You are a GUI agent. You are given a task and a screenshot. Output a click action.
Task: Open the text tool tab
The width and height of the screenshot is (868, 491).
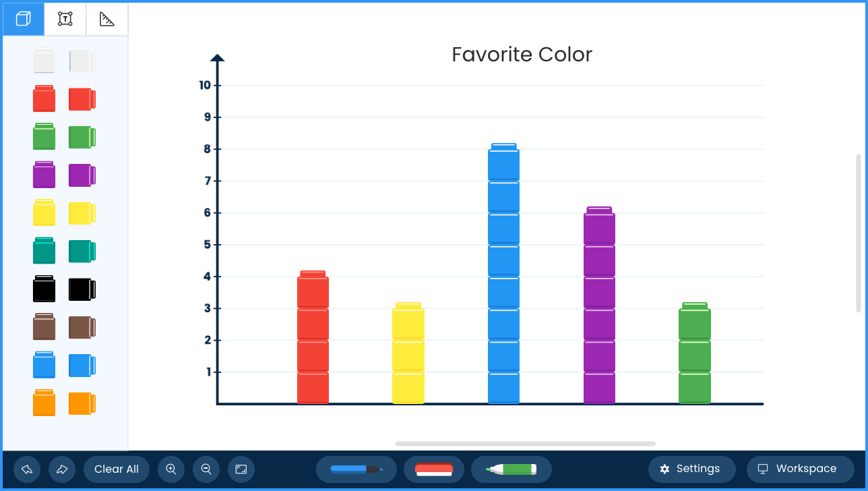pyautogui.click(x=65, y=19)
